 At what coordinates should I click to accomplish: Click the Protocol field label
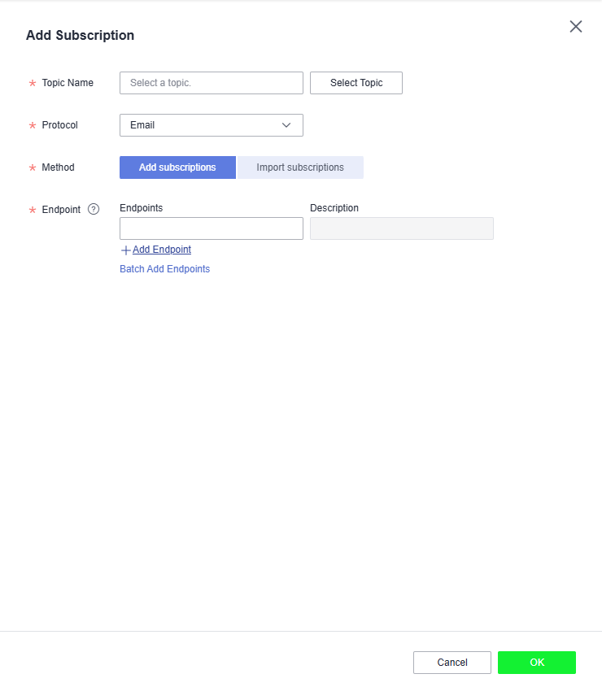59,125
